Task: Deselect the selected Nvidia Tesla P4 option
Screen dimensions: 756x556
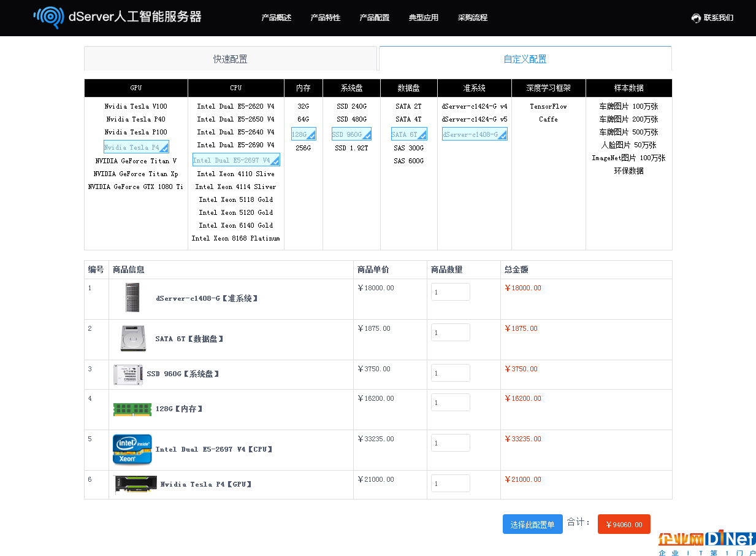Action: (x=136, y=147)
